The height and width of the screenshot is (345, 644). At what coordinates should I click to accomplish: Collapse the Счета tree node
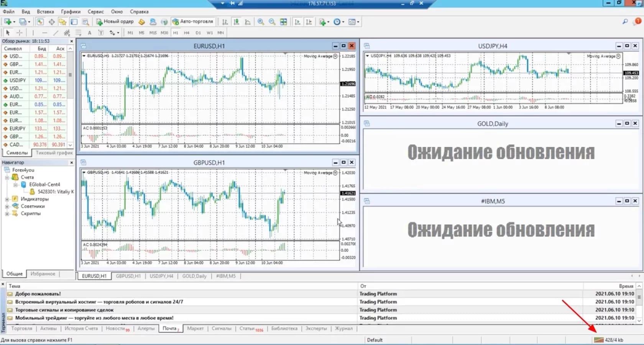[7, 177]
